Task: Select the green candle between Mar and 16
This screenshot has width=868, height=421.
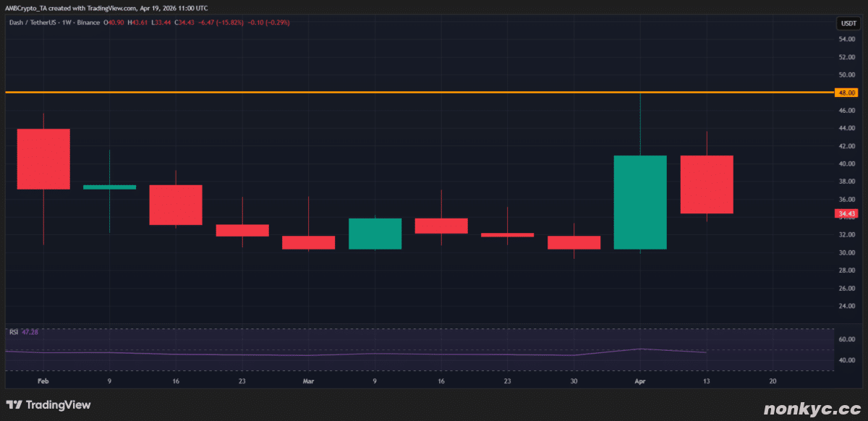Action: coord(375,234)
